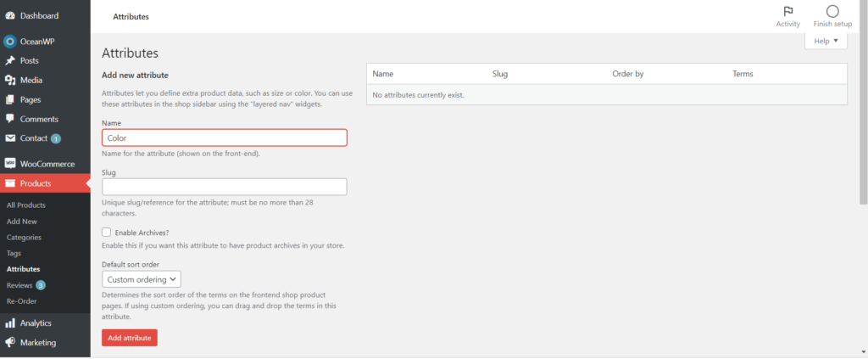
Task: Open Media library icon in sidebar
Action: 10,81
